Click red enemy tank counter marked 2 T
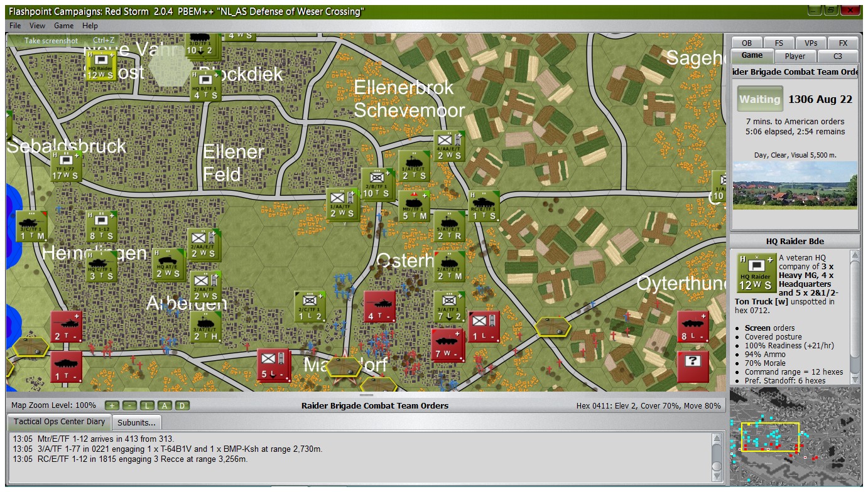The height and width of the screenshot is (492, 868). [66, 326]
